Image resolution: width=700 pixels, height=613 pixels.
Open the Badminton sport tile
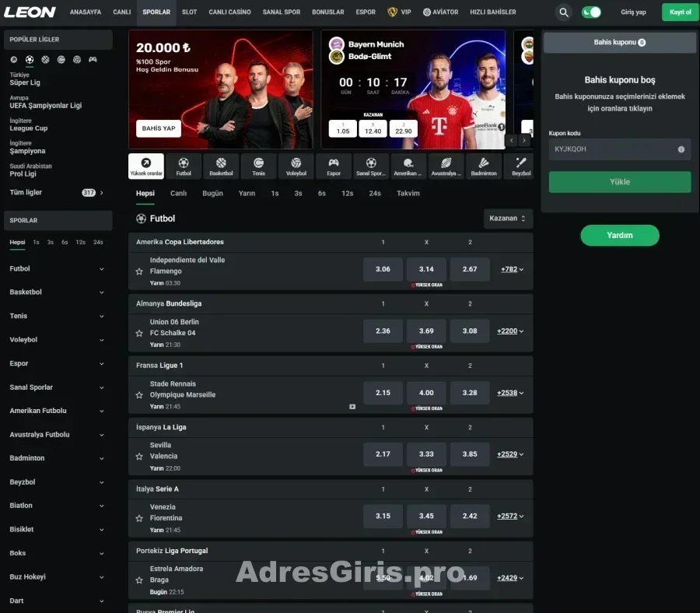coord(484,166)
